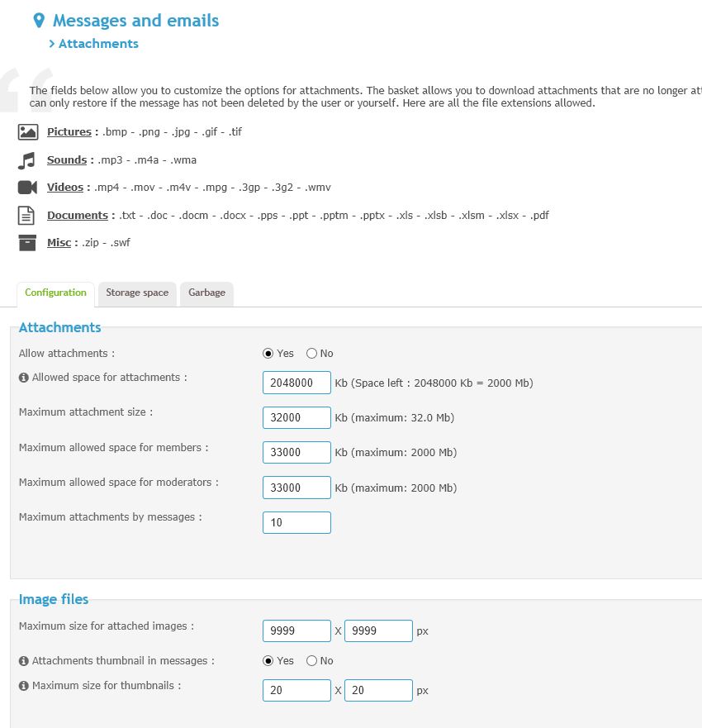Focus Maximum allowed space for members field
702x728 pixels.
297,452
